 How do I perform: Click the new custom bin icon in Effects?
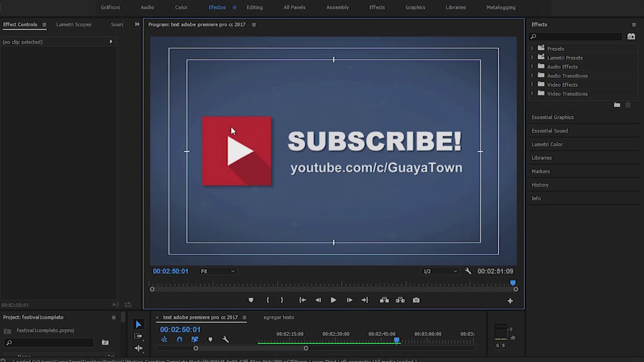pyautogui.click(x=617, y=105)
